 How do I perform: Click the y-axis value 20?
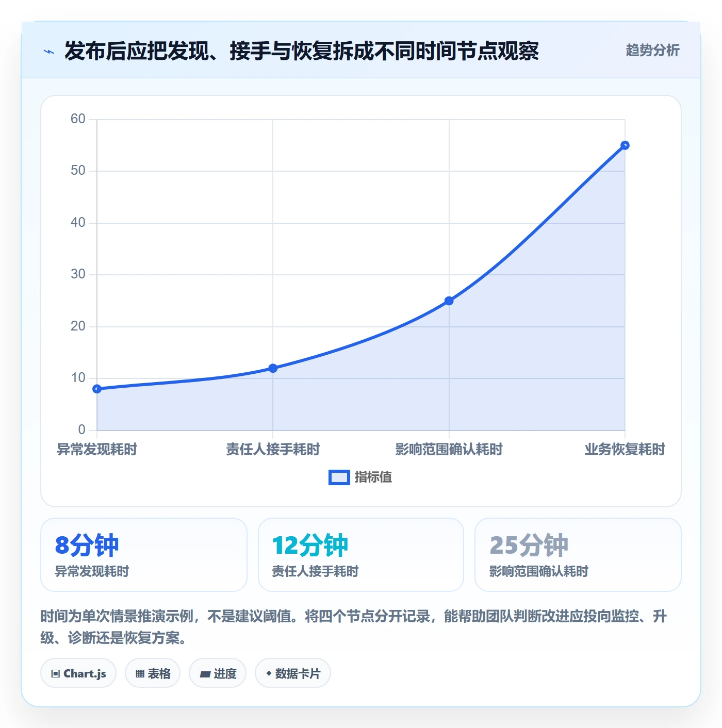click(78, 326)
